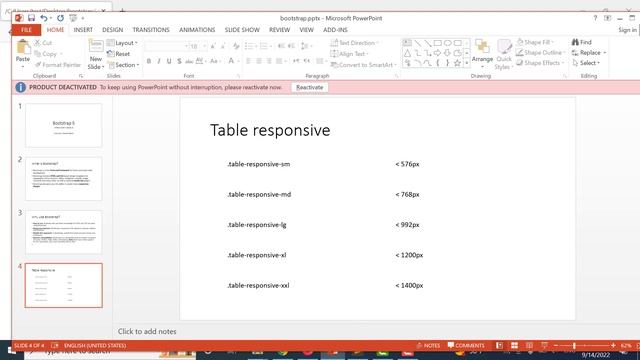Click Find in Editing group
640x360 pixels.
582,42
